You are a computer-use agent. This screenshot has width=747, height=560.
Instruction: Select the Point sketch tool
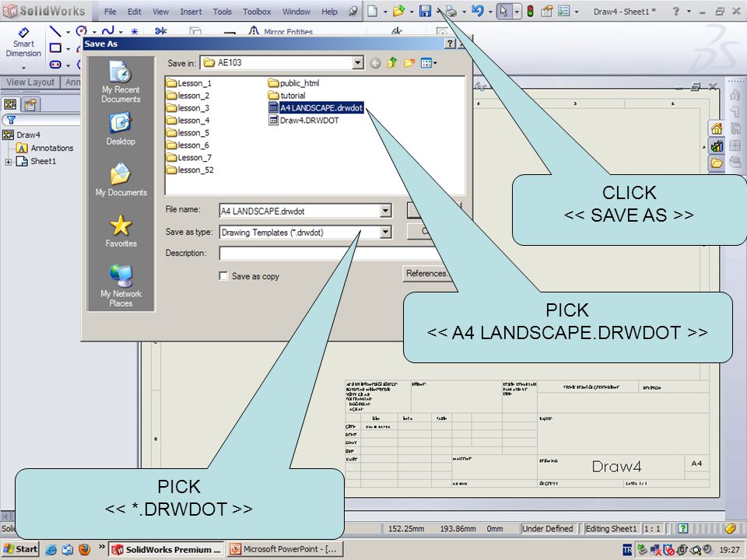click(135, 31)
